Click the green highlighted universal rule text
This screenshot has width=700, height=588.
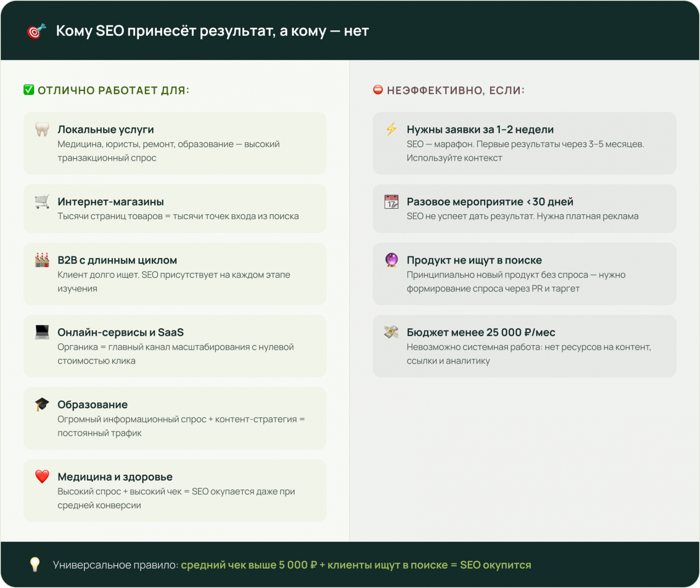click(x=356, y=565)
